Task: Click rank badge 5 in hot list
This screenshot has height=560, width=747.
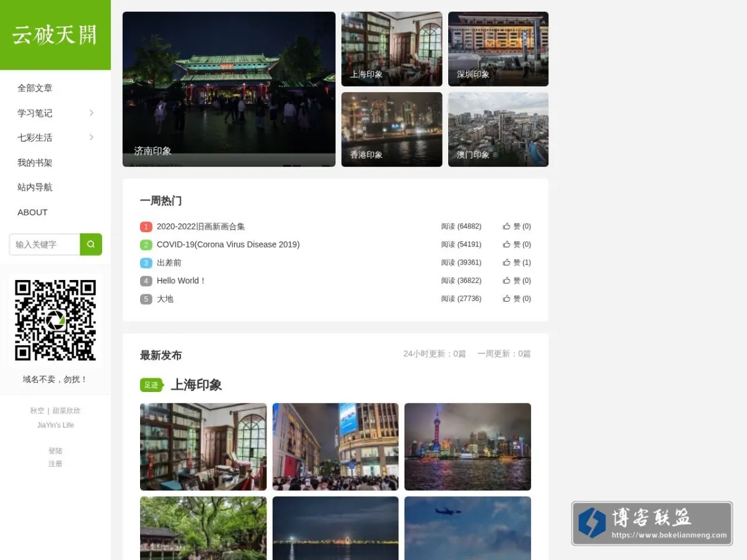Action: click(x=146, y=299)
